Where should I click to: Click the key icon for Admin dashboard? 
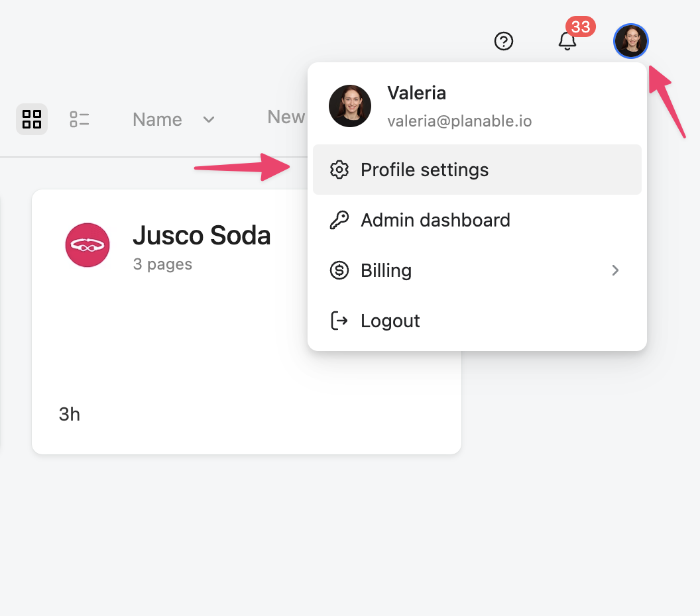click(339, 221)
